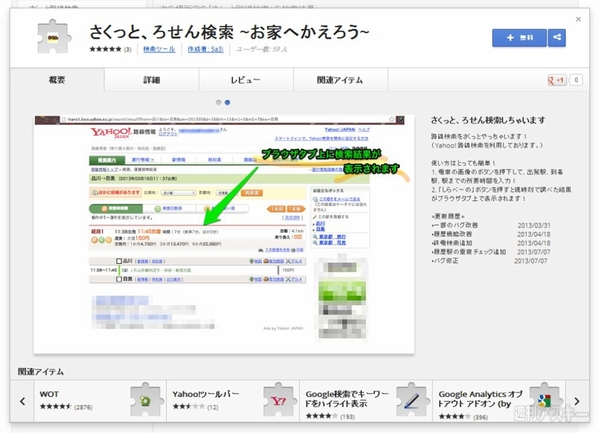Click the Google Analytics star rating (396)
Screen dimensions: 600x433
pyautogui.click(x=455, y=416)
